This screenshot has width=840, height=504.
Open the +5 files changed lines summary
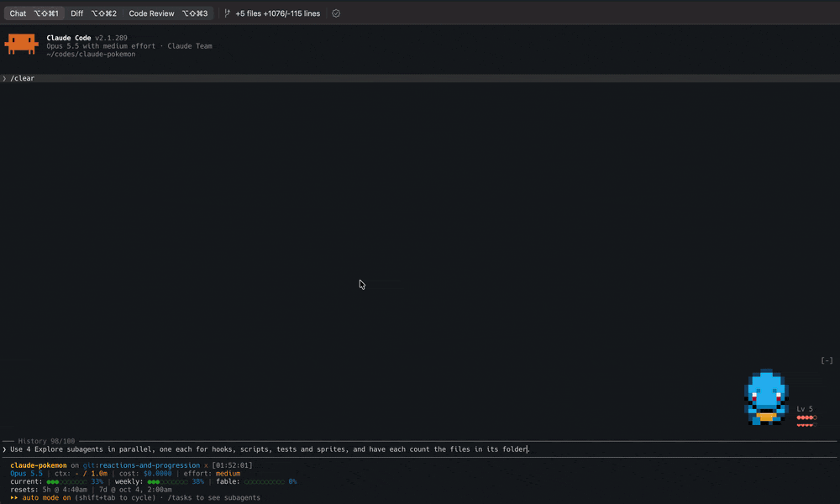[x=277, y=13]
